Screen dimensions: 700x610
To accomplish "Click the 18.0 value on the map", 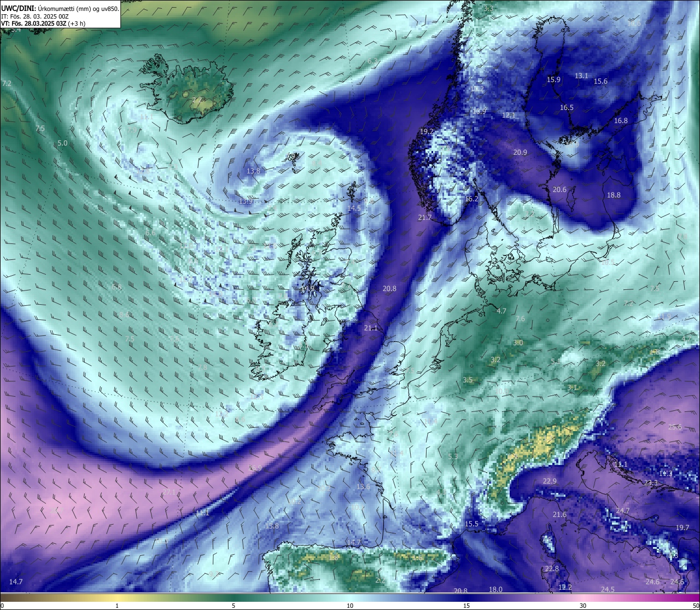I will point(495,589).
